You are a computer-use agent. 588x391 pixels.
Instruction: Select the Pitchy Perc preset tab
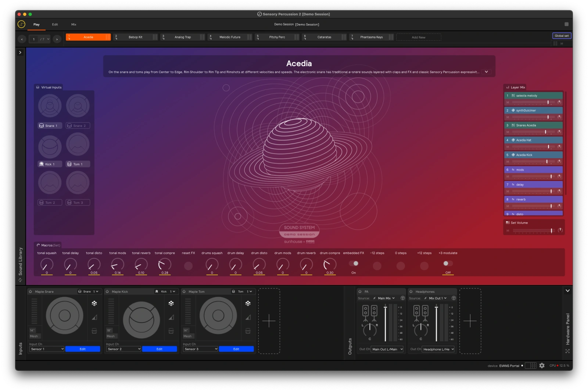point(277,37)
